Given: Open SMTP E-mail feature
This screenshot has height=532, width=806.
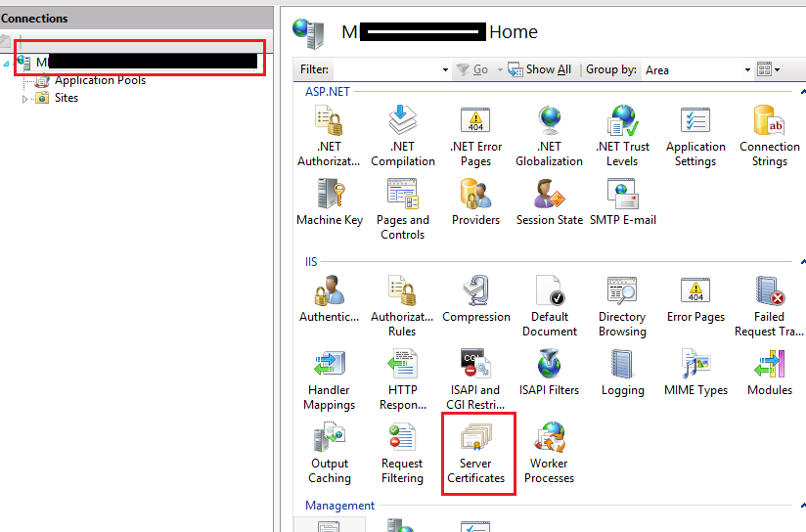Looking at the screenshot, I should point(622,202).
